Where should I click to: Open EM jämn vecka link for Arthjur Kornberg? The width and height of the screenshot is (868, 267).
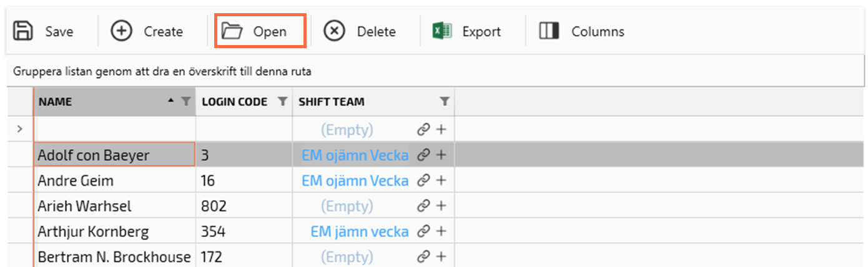click(360, 232)
